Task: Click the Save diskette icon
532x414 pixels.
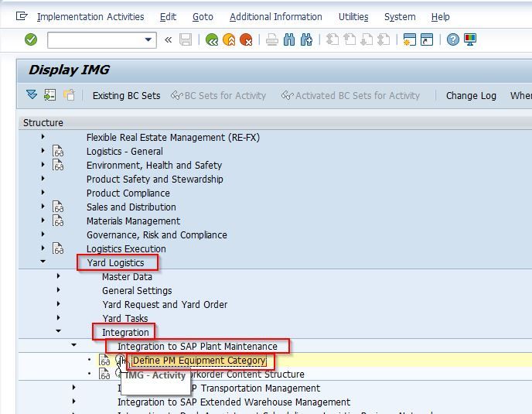Action: (186, 39)
